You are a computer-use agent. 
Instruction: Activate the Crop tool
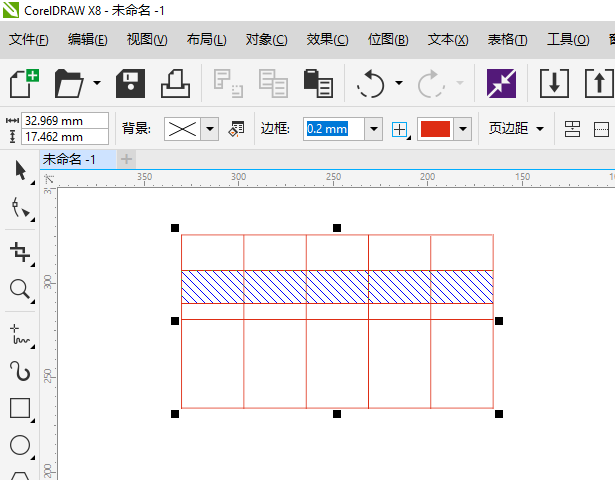19,250
